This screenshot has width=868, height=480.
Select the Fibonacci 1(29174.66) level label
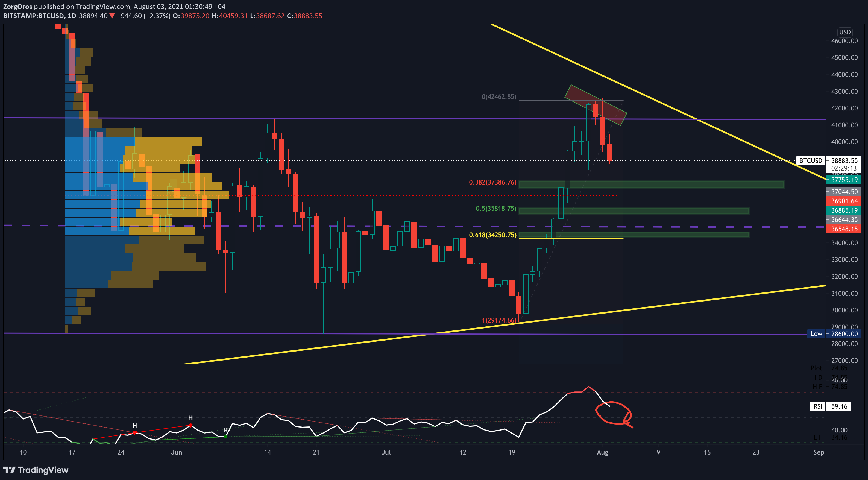point(499,320)
